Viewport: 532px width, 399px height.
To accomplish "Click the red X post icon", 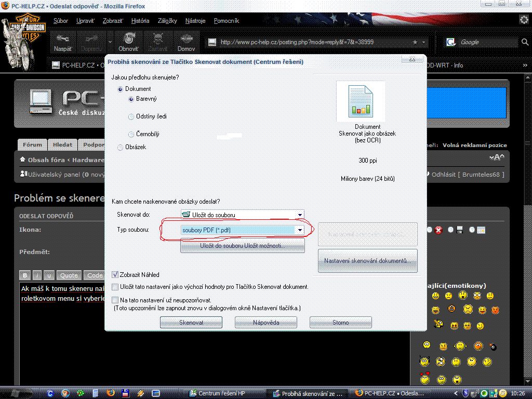I will click(x=438, y=230).
